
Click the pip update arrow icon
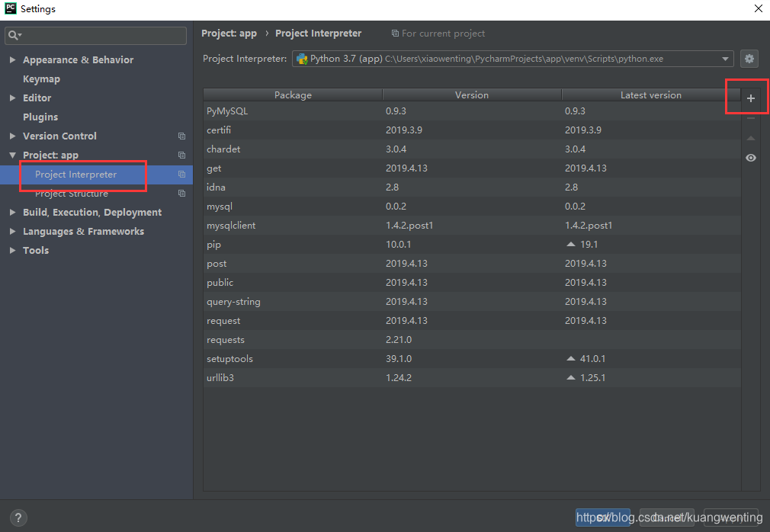pyautogui.click(x=570, y=244)
